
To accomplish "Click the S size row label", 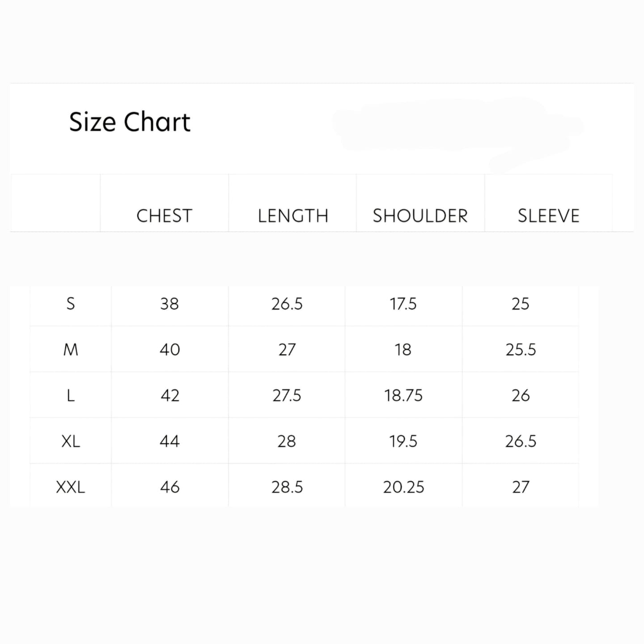I will 71,304.
